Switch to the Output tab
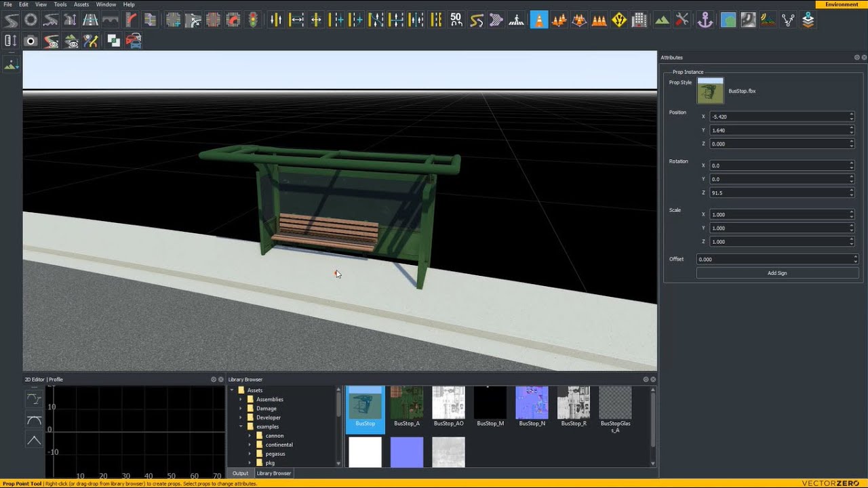This screenshot has width=868, height=488. [x=241, y=473]
